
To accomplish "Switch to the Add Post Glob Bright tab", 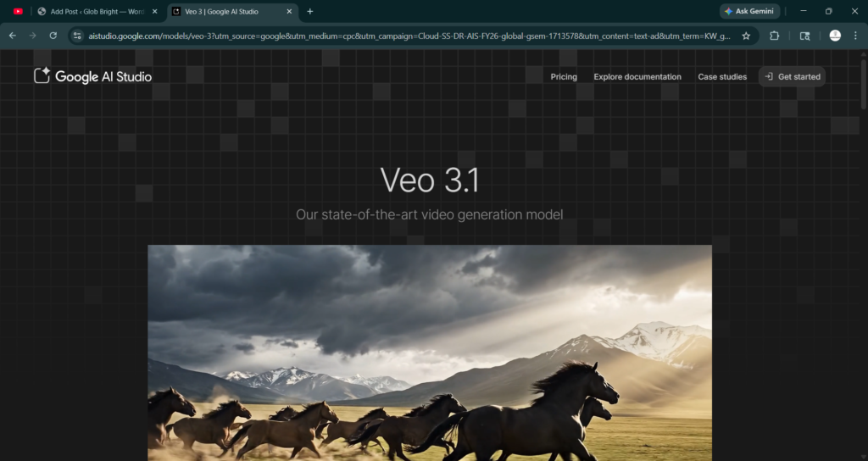I will point(95,11).
